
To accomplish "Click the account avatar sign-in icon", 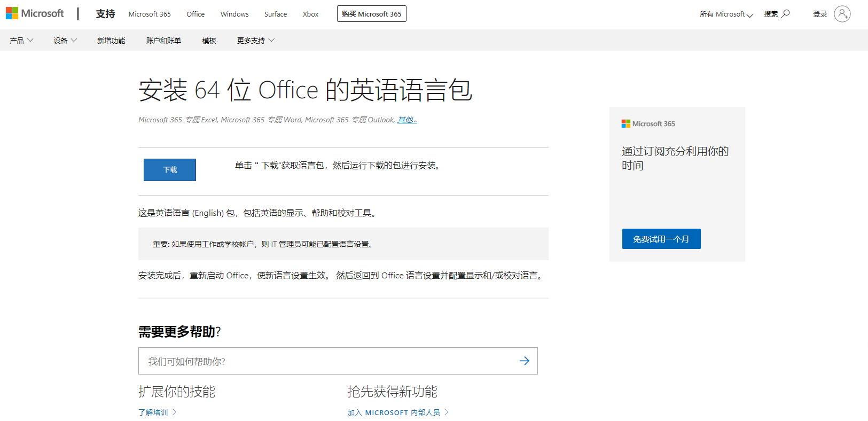I will coord(842,14).
